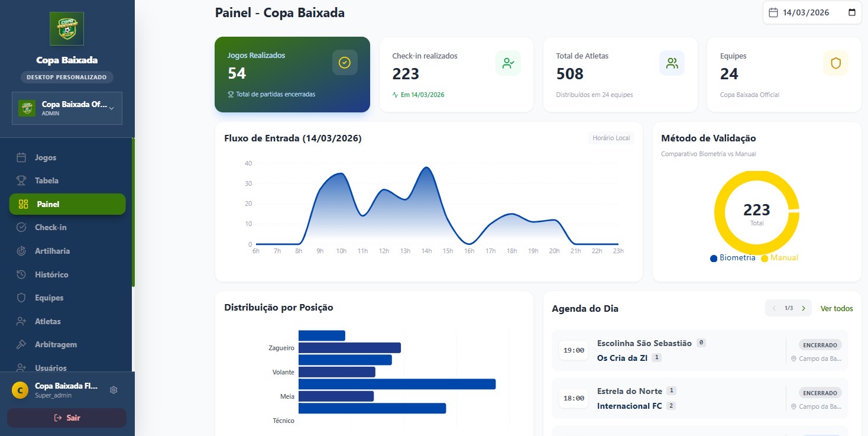
Task: Open the Jogos Realizados card
Action: pos(292,75)
